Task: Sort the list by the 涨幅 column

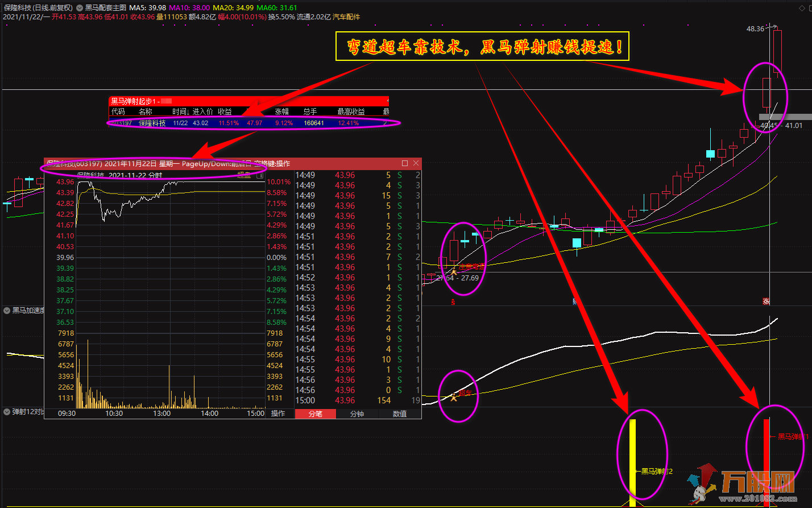Action: (282, 111)
